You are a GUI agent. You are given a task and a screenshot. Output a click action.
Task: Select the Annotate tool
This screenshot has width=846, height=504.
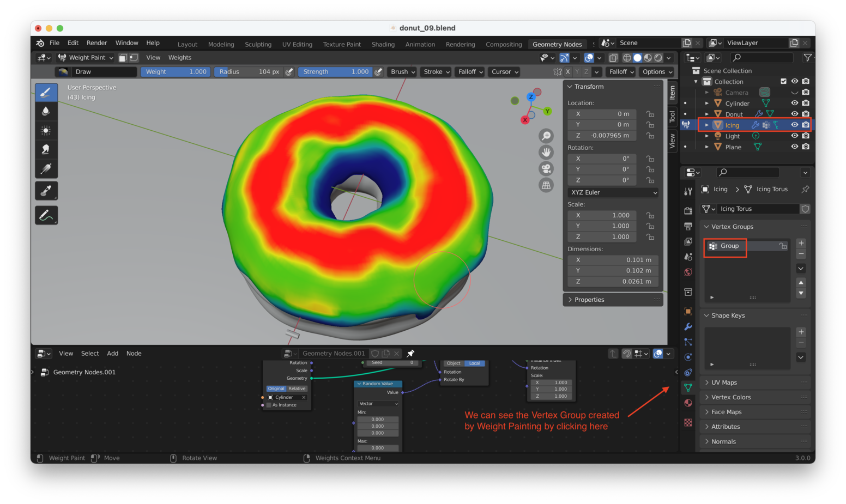click(x=46, y=215)
